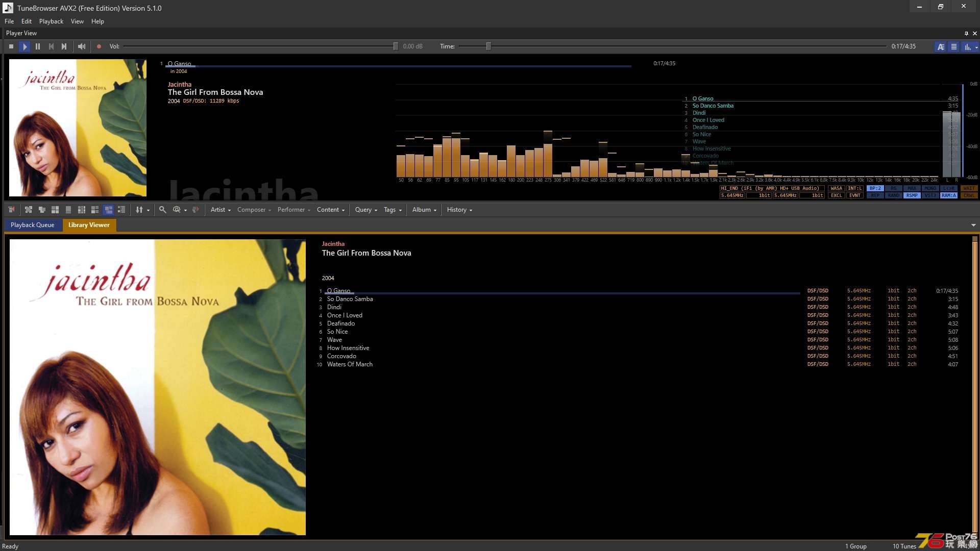Click Jacintha artist link in Library Viewer

333,244
